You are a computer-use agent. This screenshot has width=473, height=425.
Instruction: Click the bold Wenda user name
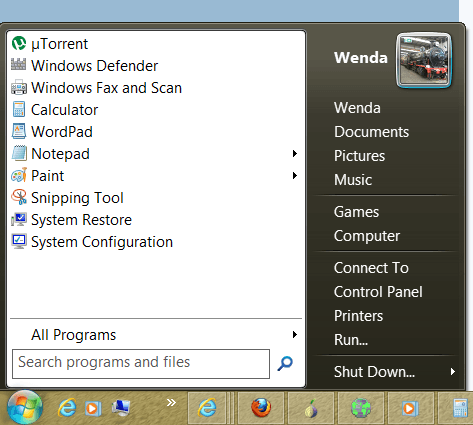(x=361, y=58)
